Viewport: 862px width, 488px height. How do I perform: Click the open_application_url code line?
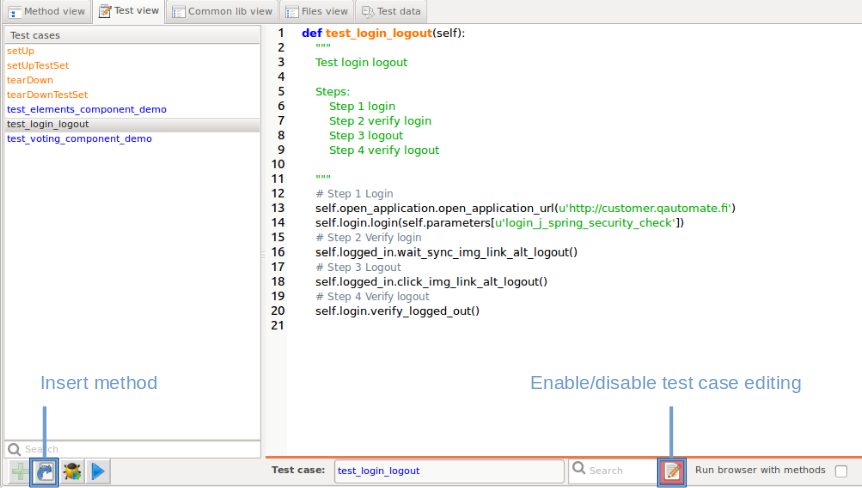[x=525, y=208]
